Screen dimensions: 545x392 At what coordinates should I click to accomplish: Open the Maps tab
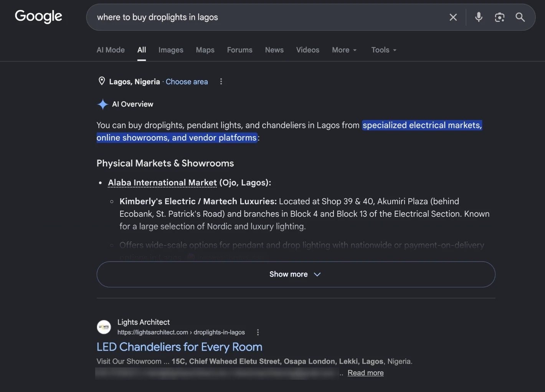(205, 50)
